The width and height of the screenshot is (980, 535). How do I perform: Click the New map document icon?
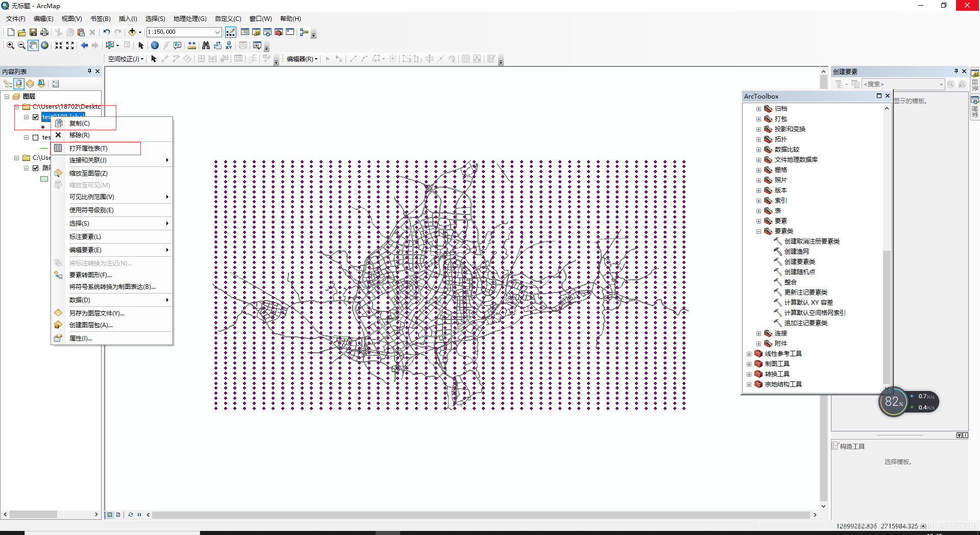coord(11,32)
